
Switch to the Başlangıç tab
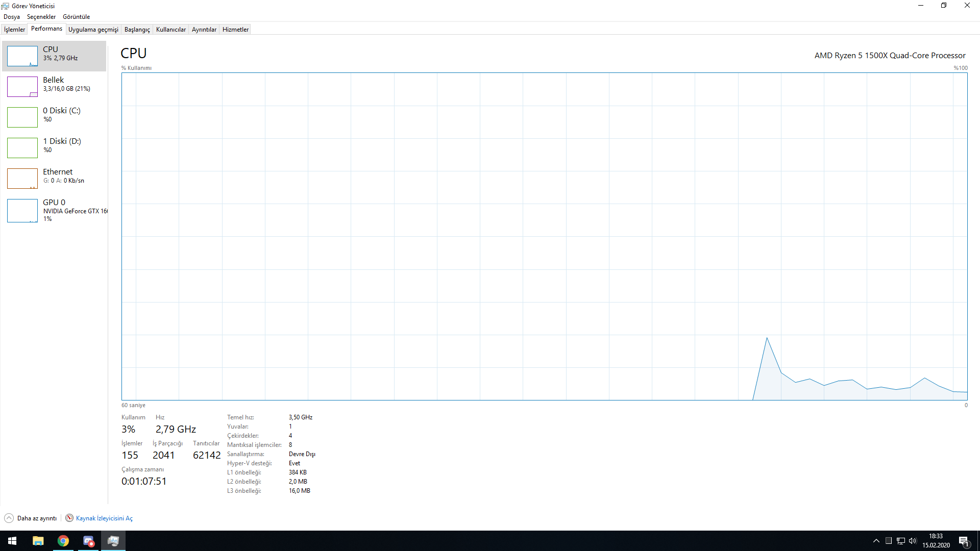pos(137,30)
